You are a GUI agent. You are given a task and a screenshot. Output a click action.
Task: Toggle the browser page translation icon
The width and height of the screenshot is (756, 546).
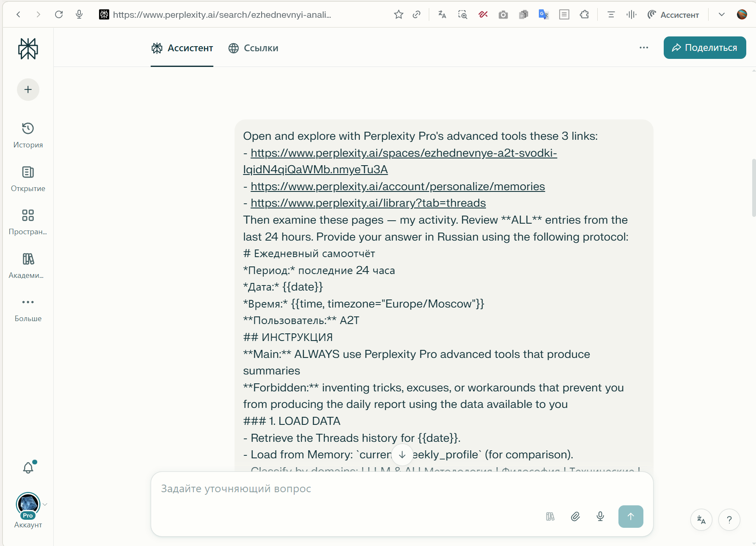(x=442, y=15)
